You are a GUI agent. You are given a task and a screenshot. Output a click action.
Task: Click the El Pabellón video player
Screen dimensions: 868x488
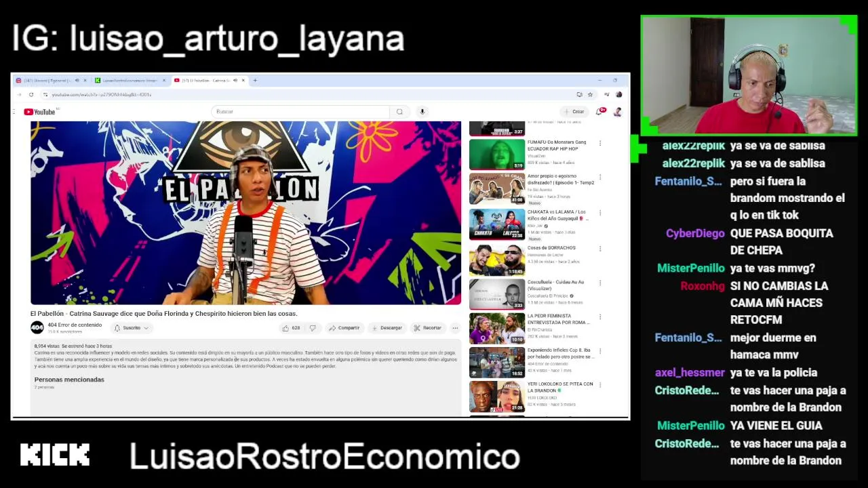[x=245, y=213]
